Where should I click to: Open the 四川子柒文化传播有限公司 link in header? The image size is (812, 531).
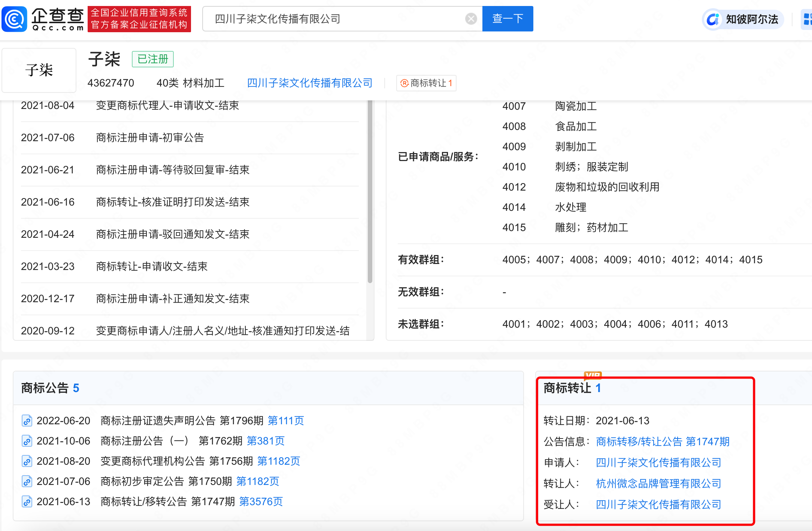pos(310,83)
